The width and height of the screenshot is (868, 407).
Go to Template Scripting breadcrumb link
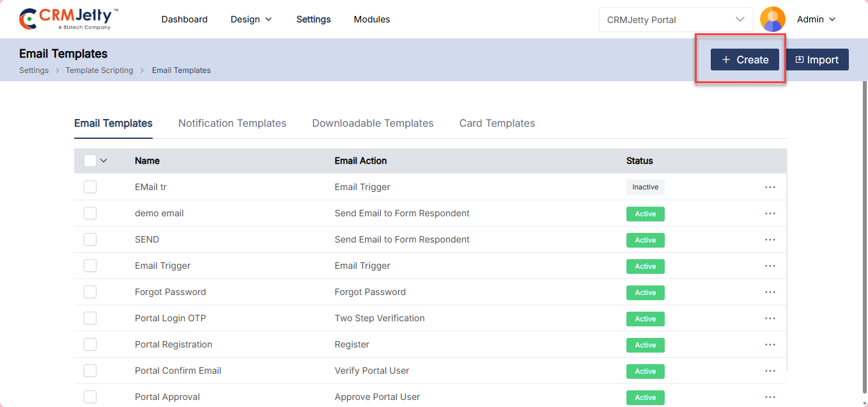point(99,70)
